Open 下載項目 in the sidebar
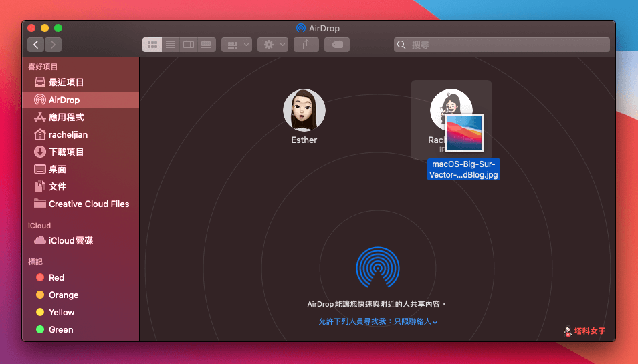The image size is (638, 364). tap(80, 152)
